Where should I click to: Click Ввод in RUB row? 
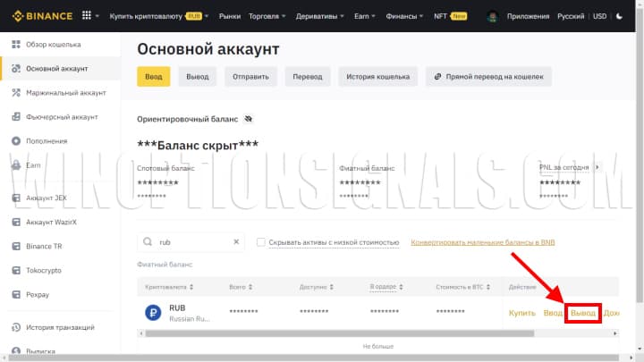pyautogui.click(x=553, y=313)
